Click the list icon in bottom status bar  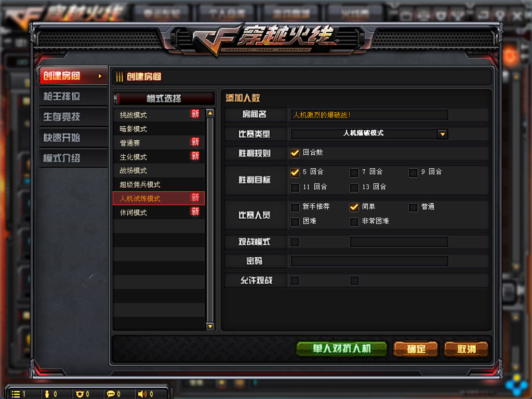pos(16,394)
